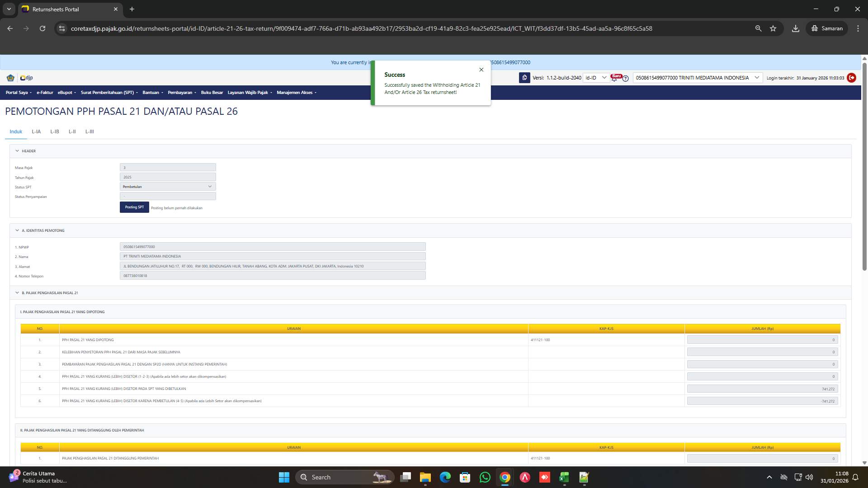Click the Jumlah field for PPH PASAL 21 YANG DIPOTONG
The image size is (868, 488).
point(761,339)
